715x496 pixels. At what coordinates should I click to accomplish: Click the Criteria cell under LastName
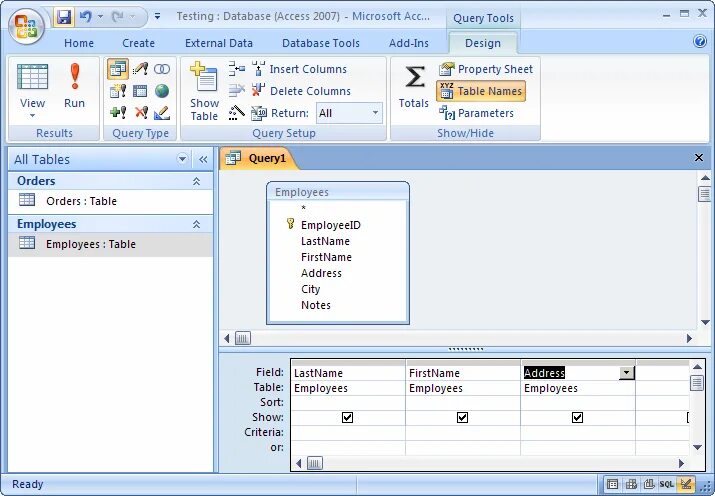click(348, 432)
